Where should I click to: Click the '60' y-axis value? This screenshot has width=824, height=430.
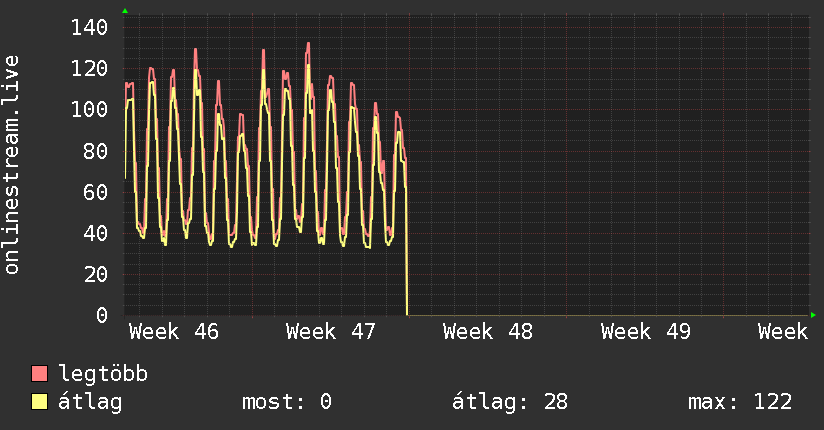[96, 192]
